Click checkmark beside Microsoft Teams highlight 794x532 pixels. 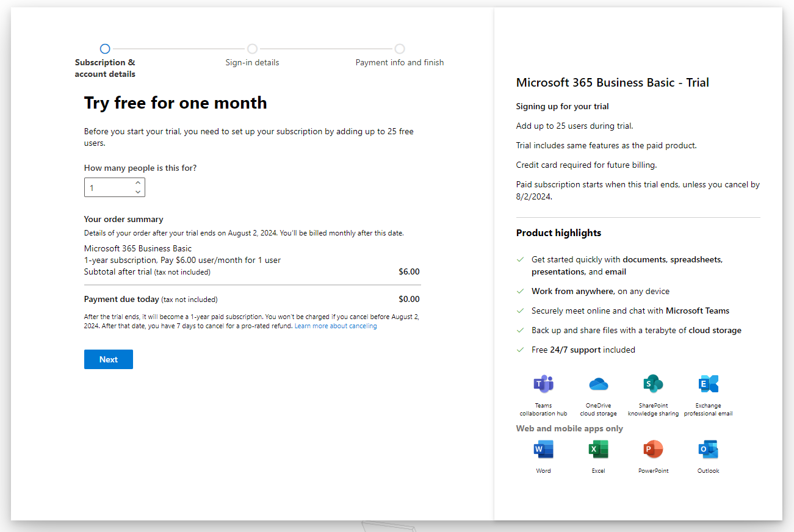(520, 311)
